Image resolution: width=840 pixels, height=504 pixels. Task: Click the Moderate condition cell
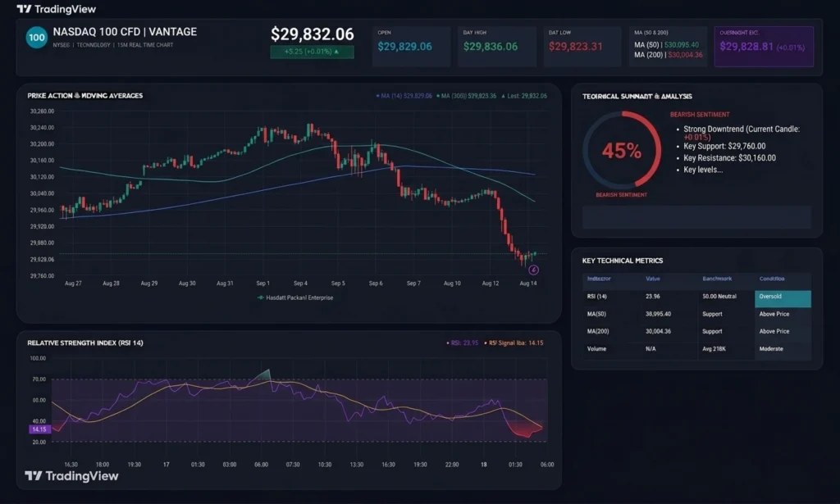pyautogui.click(x=771, y=349)
